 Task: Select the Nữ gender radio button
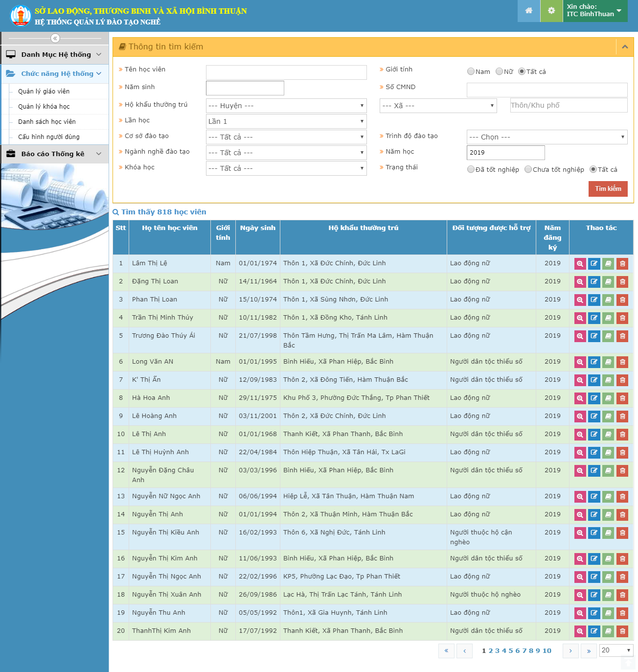[x=499, y=71]
